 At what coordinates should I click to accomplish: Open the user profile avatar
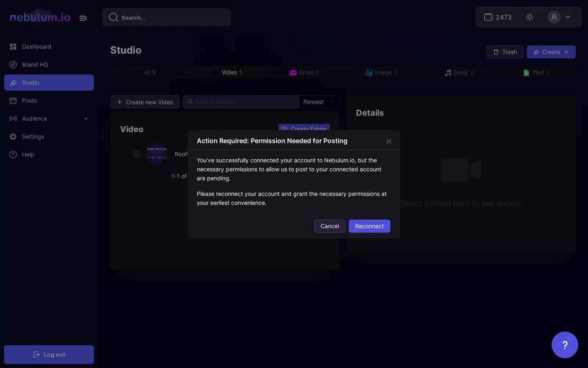pos(554,17)
